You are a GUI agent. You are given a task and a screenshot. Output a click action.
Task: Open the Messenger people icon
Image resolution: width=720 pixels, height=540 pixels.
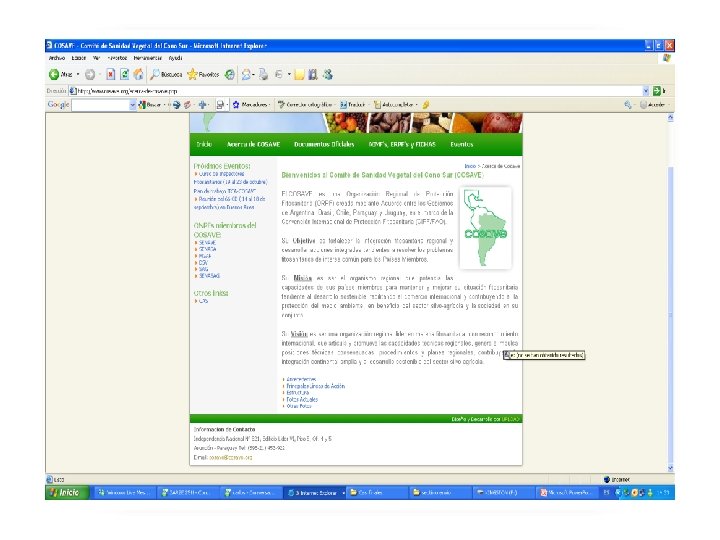click(327, 74)
